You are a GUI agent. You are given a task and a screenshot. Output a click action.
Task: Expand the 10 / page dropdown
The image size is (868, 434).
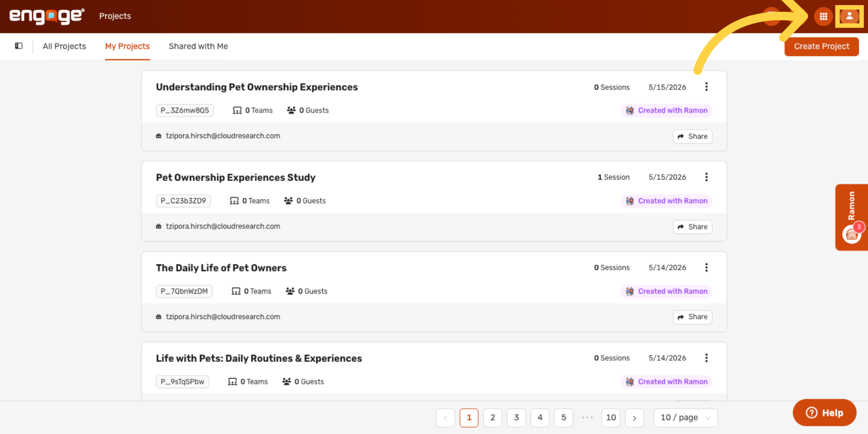685,418
